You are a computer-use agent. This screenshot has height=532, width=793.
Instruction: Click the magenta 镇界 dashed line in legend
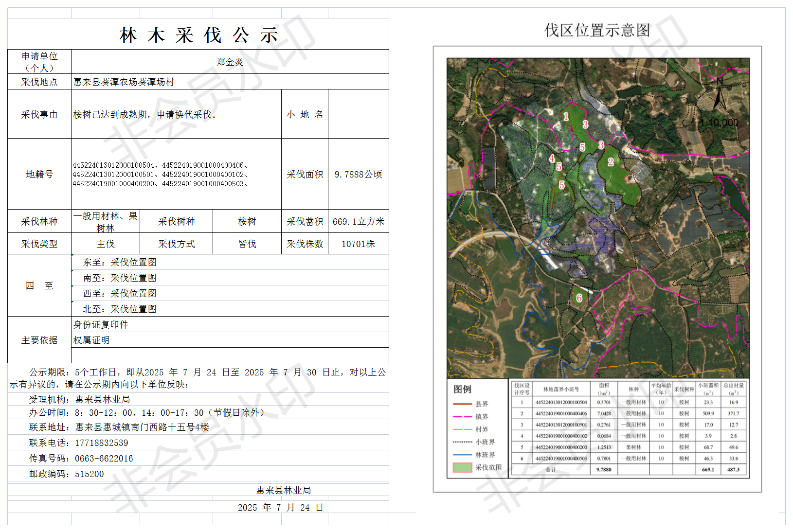pos(462,417)
